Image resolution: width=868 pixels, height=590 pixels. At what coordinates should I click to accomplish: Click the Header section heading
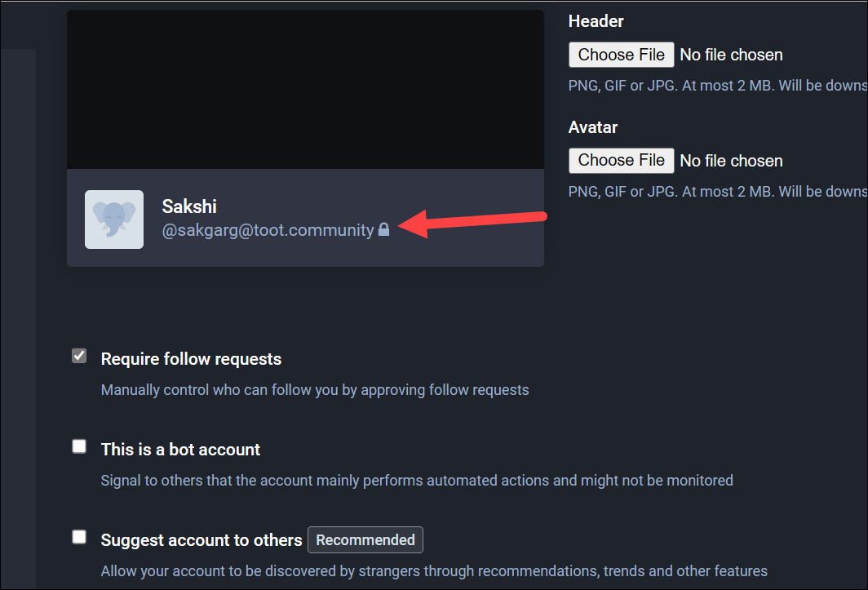tap(596, 21)
